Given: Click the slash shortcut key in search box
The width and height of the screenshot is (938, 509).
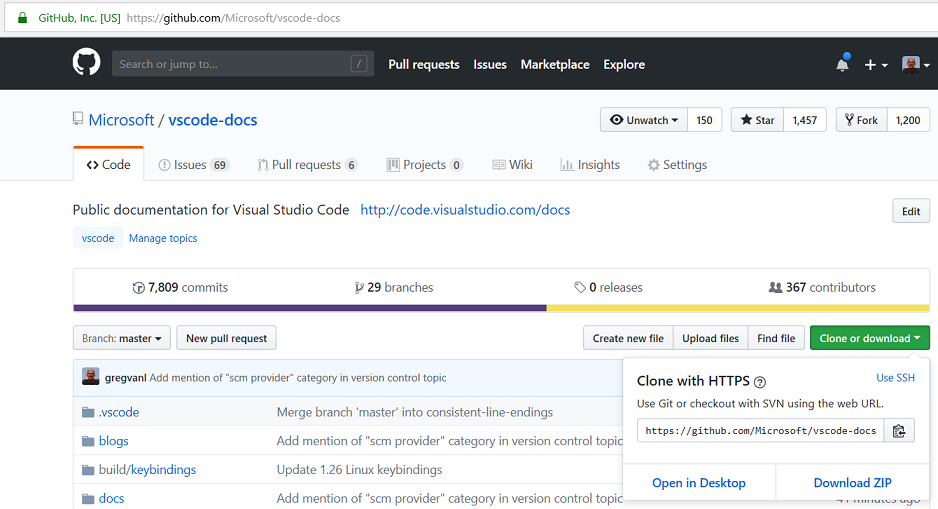Looking at the screenshot, I should coord(358,63).
